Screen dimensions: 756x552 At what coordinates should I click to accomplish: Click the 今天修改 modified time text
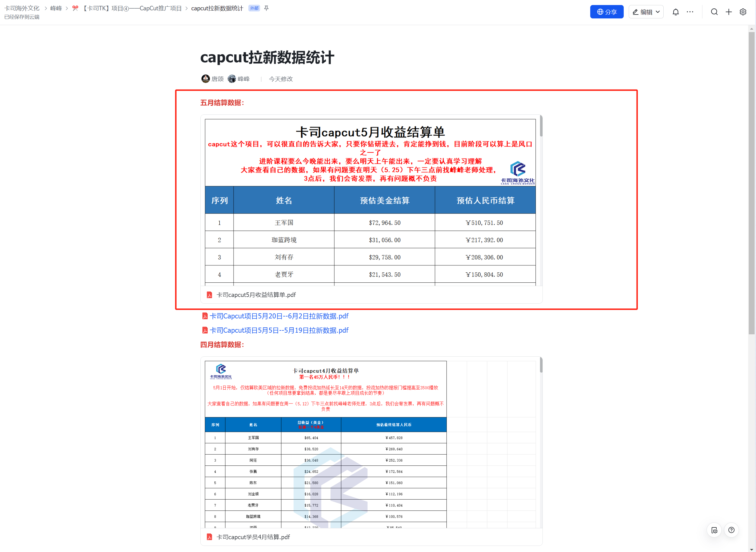coord(281,79)
